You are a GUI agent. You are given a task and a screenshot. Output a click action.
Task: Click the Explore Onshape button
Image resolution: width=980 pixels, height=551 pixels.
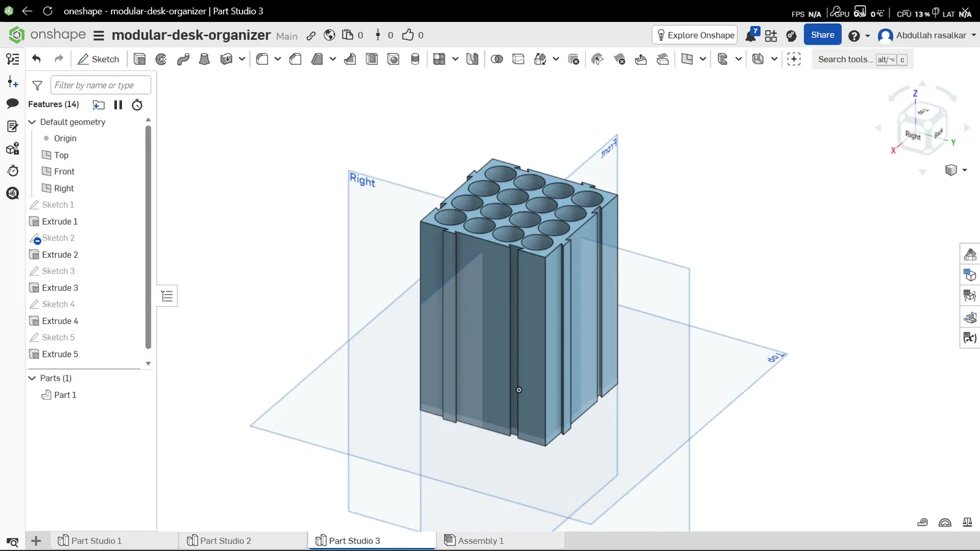point(695,36)
